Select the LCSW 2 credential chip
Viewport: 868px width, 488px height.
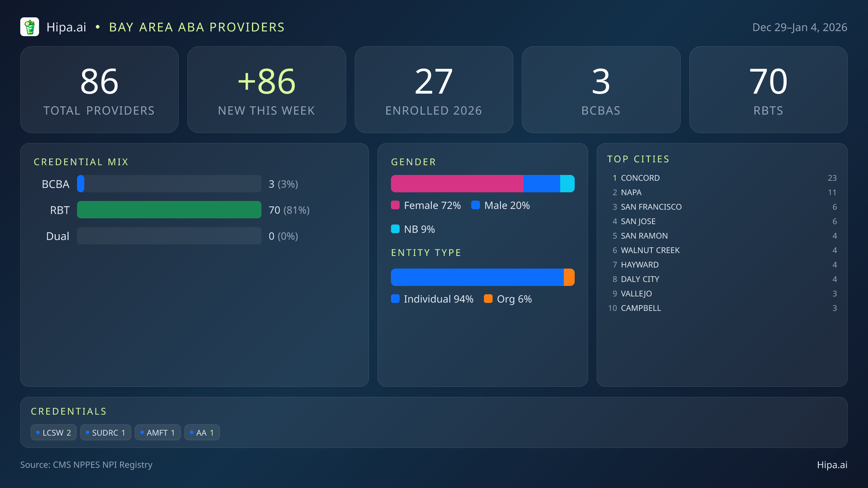point(54,432)
